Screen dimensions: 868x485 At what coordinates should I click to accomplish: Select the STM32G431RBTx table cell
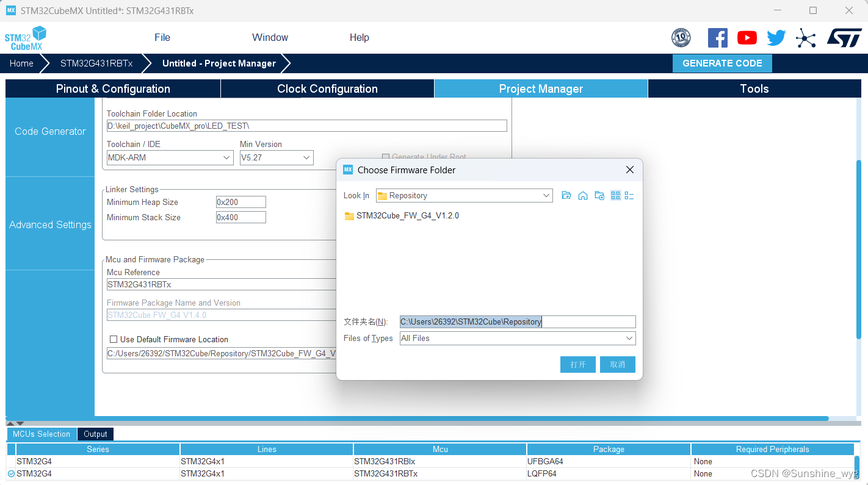[439, 473]
